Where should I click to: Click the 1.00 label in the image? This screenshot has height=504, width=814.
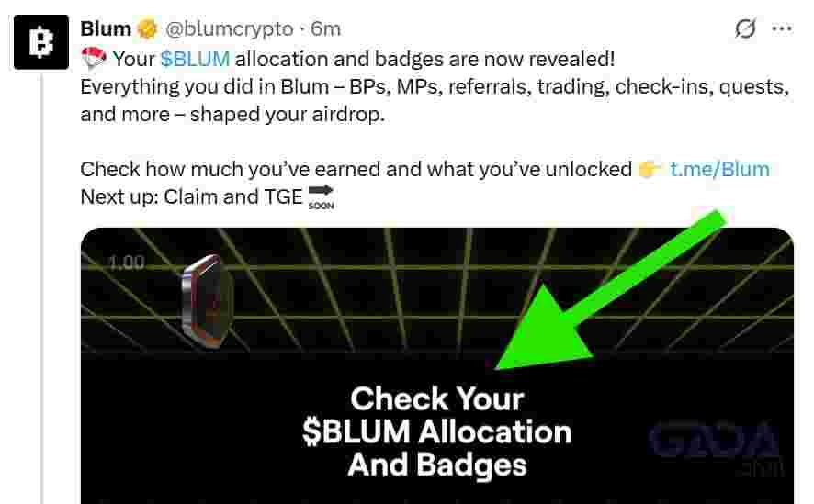click(x=126, y=263)
